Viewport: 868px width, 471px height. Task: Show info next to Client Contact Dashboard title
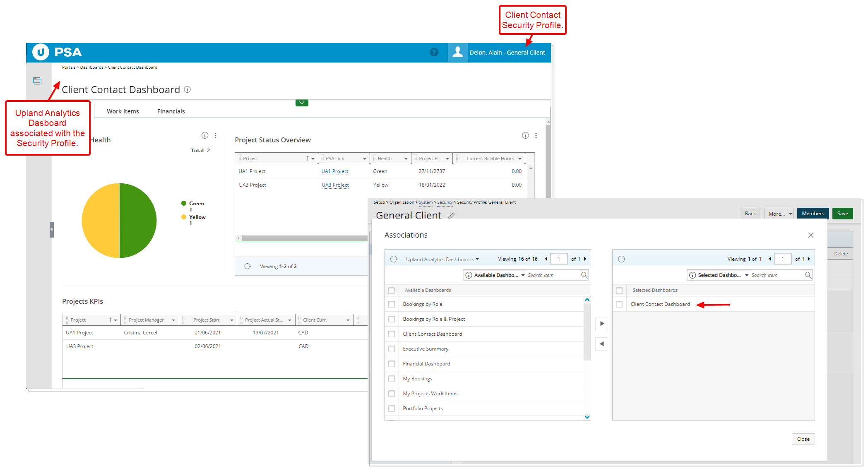coord(187,89)
